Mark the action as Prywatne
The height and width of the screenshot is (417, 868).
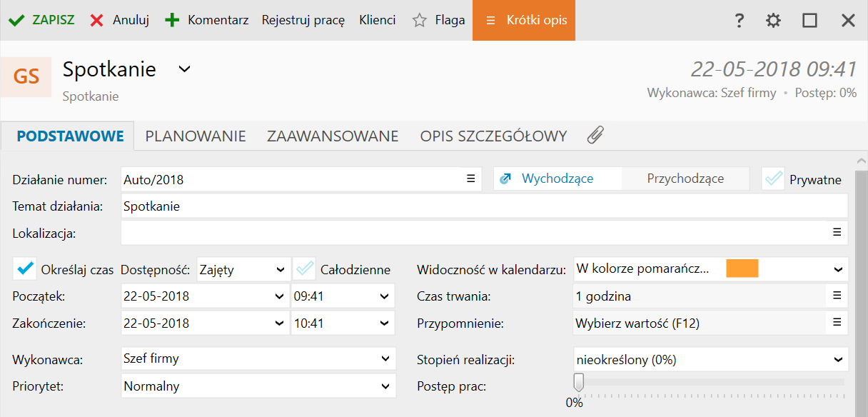click(773, 179)
